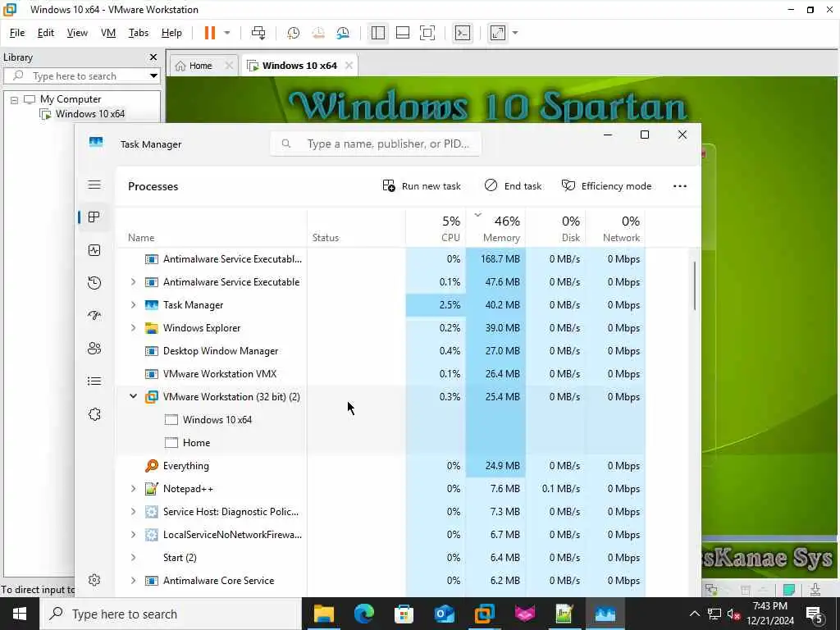Screen dimensions: 840x630
Task: Open Services page puzzle icon
Action: click(x=94, y=414)
